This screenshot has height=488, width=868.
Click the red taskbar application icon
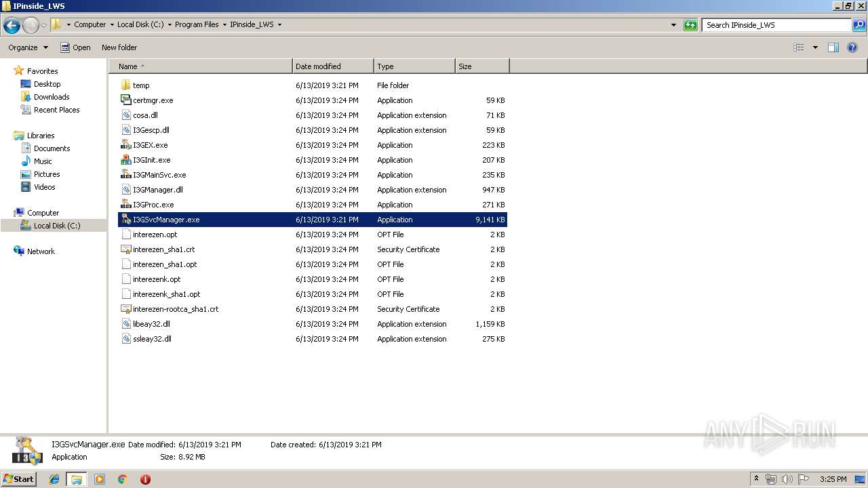(145, 479)
